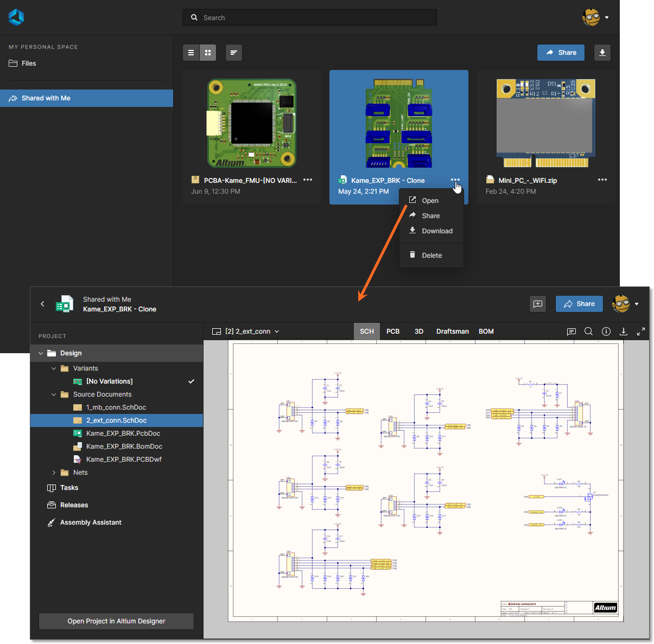This screenshot has height=644, width=654.
Task: Open the Assembly Assistant
Action: coord(117,522)
